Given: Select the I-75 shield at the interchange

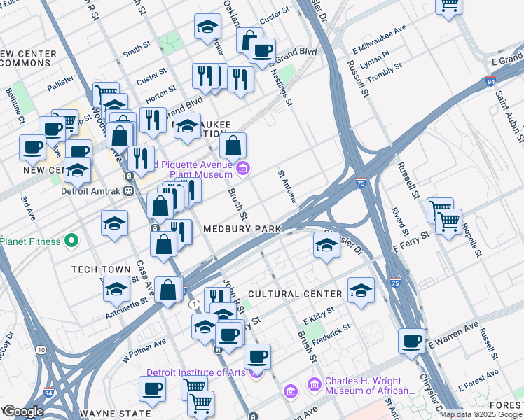Looking at the screenshot, I should [x=361, y=182].
